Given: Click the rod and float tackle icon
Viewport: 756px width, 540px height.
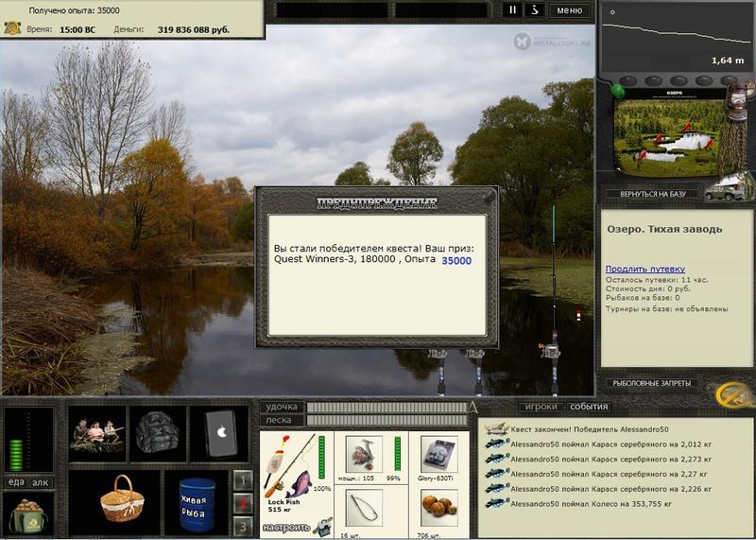Looking at the screenshot, I should (x=290, y=465).
